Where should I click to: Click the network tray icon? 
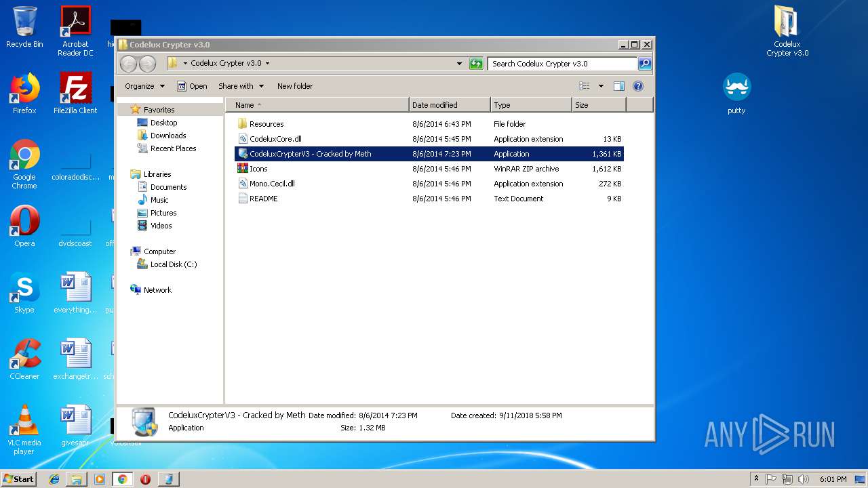tap(787, 479)
